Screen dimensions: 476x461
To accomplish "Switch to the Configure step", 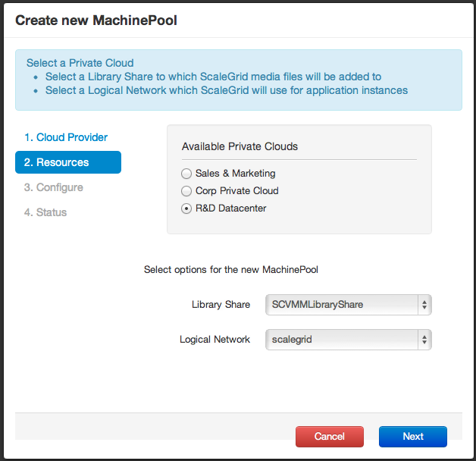I will pos(54,187).
